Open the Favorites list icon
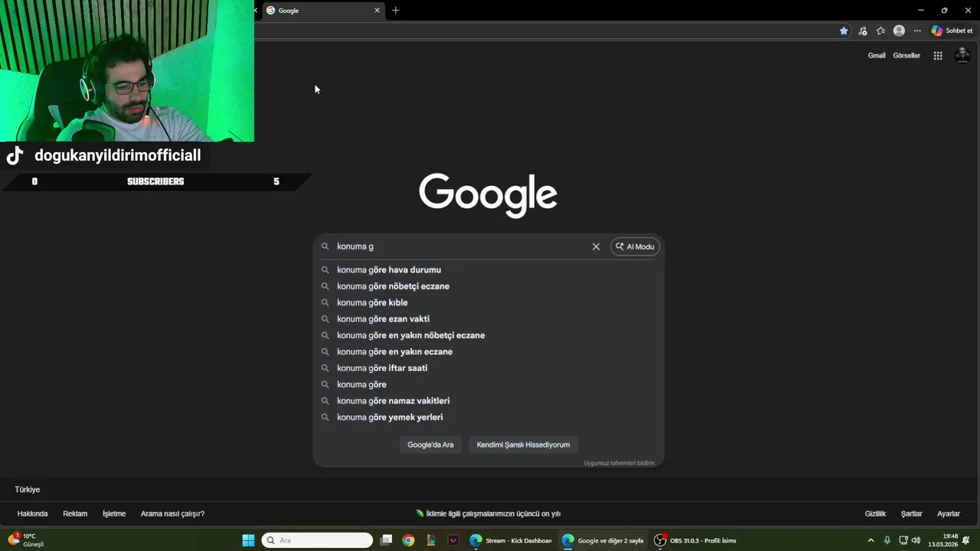980x551 pixels. click(880, 31)
